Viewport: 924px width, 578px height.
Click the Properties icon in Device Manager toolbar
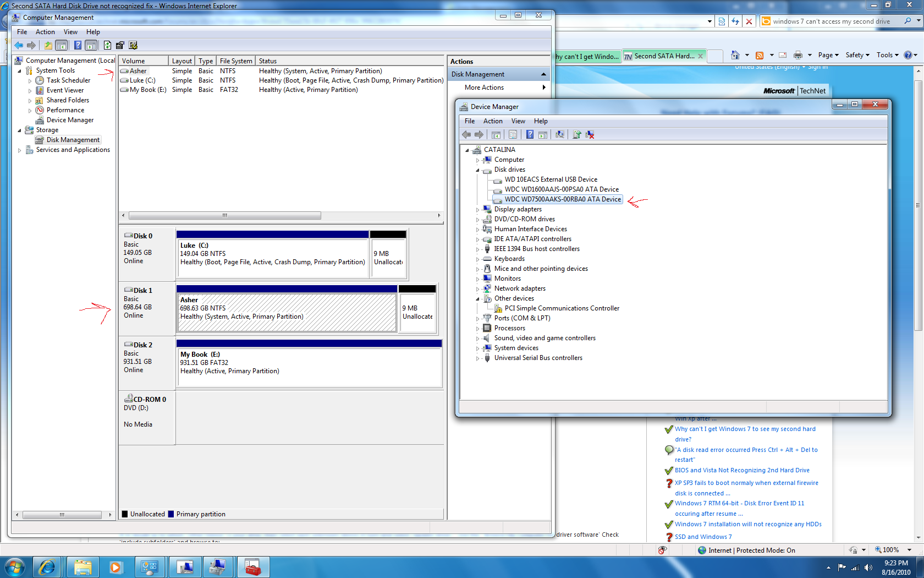(513, 134)
